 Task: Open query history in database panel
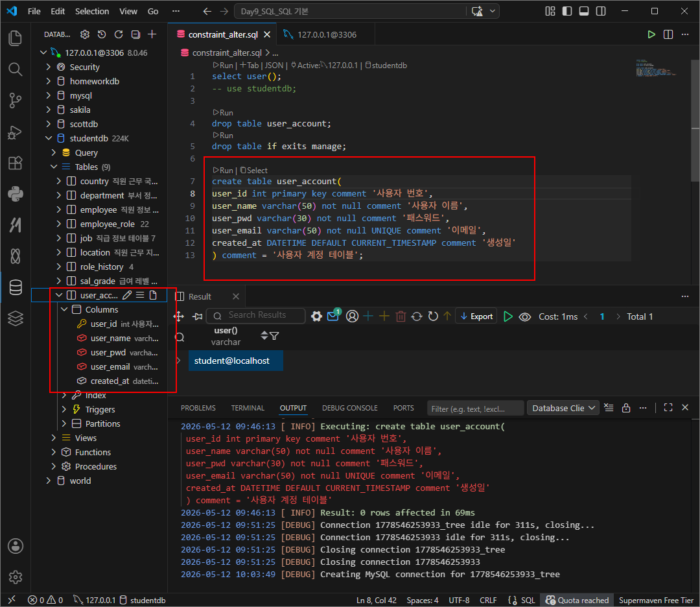(x=102, y=34)
